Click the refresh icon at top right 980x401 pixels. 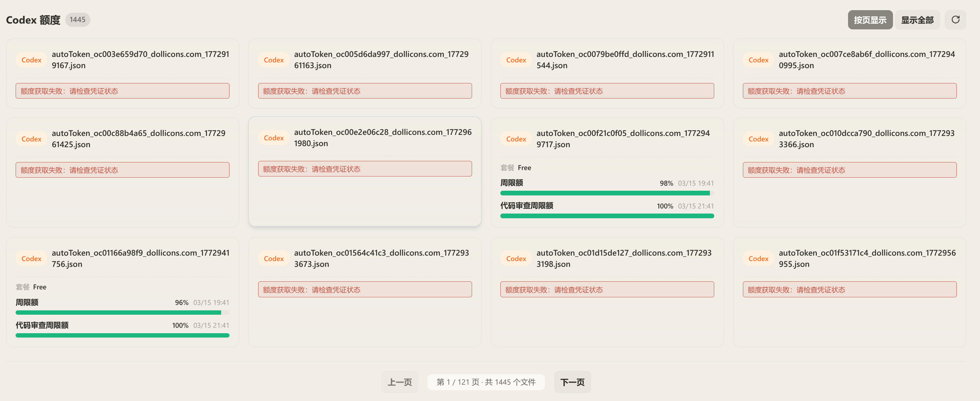coord(955,20)
